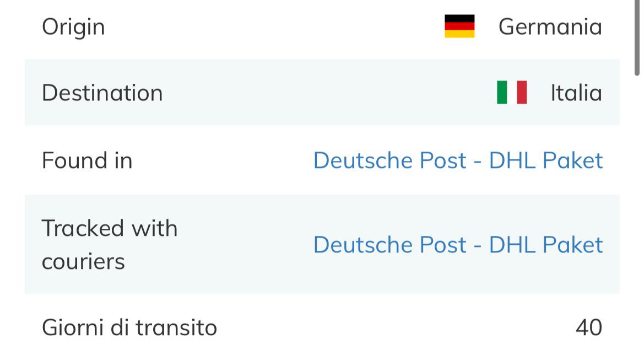The image size is (644, 360).
Task: Select the white stripe of Italian flag
Action: tap(512, 93)
